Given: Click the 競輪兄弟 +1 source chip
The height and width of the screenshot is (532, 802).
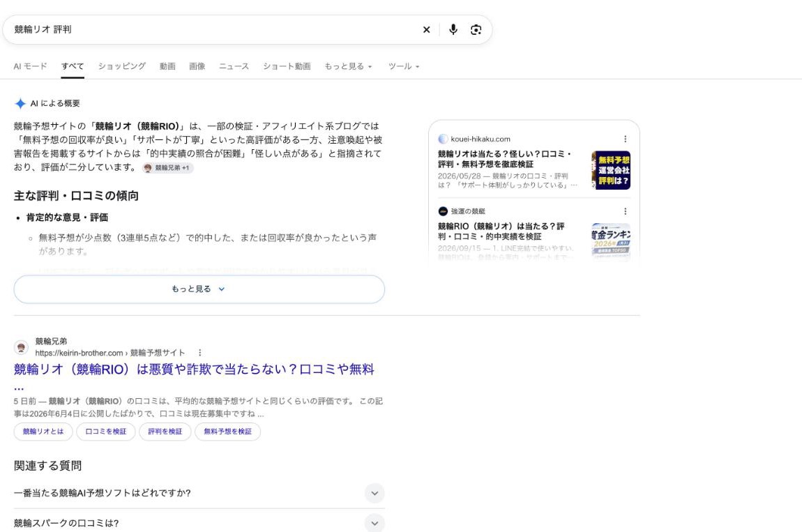Looking at the screenshot, I should [x=167, y=168].
